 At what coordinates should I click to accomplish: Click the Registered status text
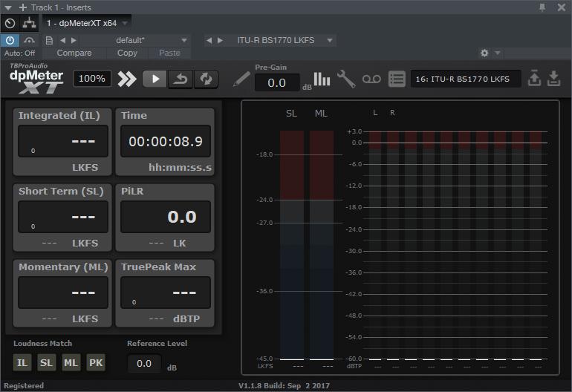(x=24, y=385)
